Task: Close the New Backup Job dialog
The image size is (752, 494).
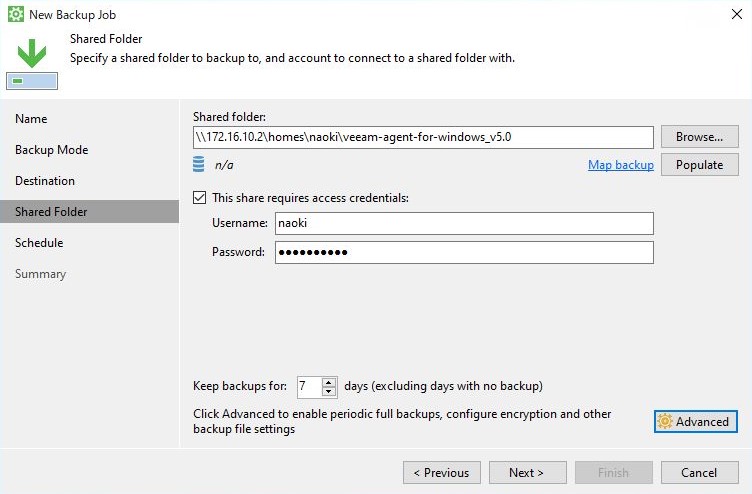Action: 737,14
